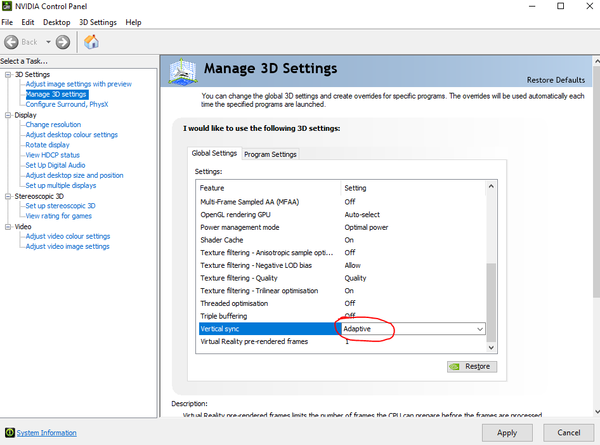Click the NVIDIA Control Panel title icon

7,7
